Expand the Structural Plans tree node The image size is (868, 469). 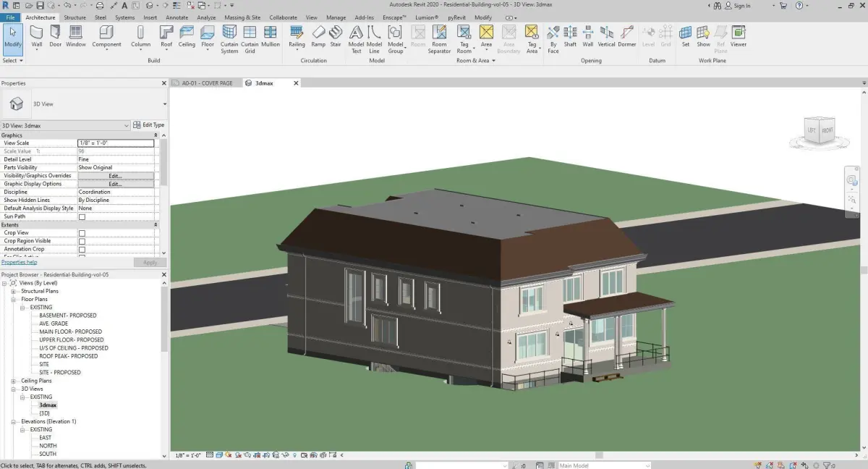pos(13,291)
